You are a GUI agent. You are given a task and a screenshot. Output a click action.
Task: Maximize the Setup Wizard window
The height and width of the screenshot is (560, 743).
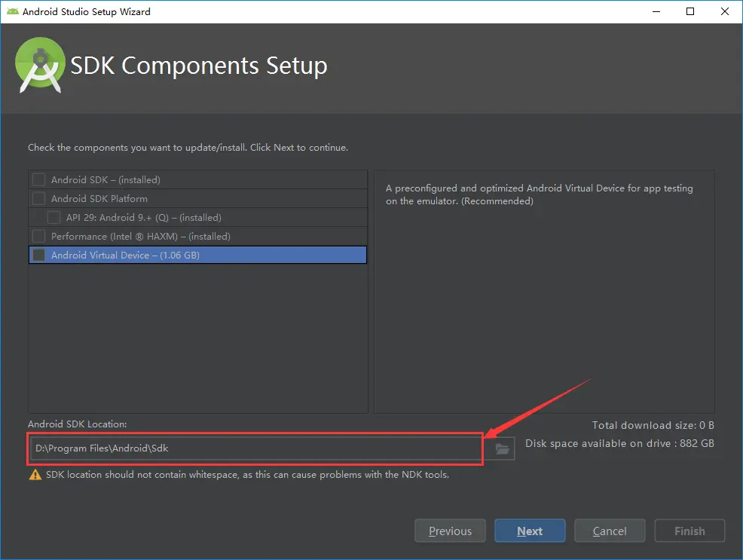tap(690, 11)
